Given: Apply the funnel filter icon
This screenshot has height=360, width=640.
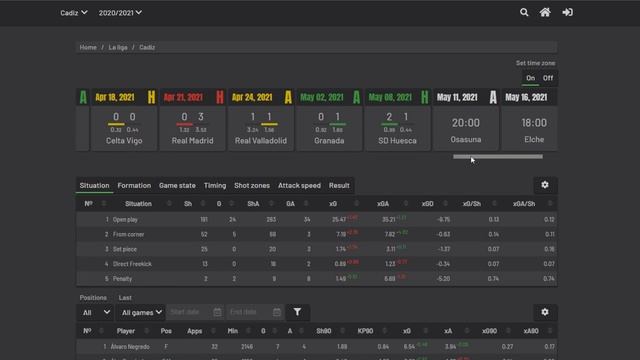Looking at the screenshot, I should (297, 312).
